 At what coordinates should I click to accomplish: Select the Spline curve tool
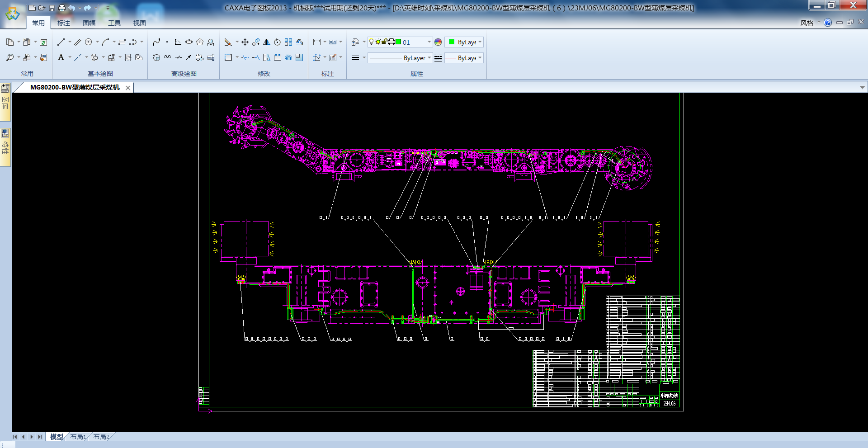(156, 42)
